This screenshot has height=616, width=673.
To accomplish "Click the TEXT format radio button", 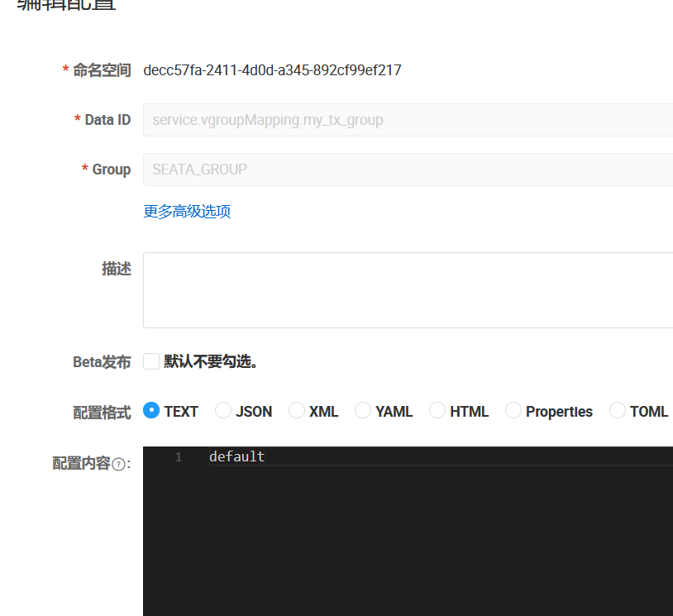I will click(x=150, y=411).
